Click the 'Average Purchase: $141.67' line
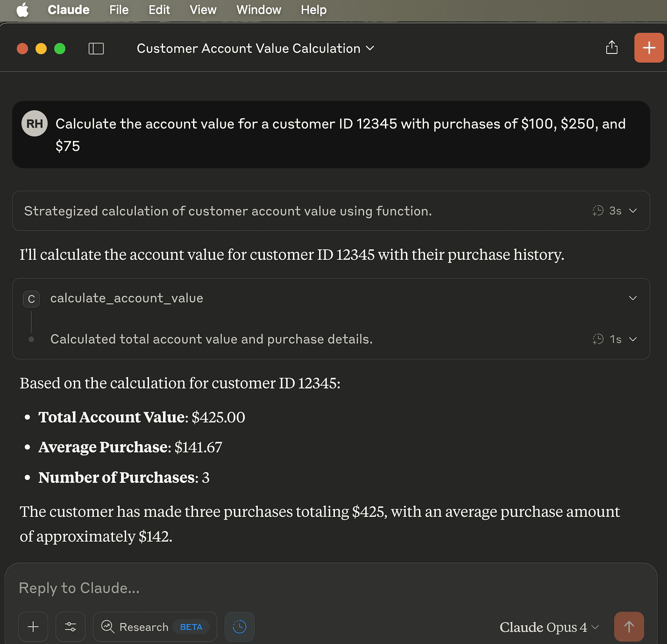 130,447
